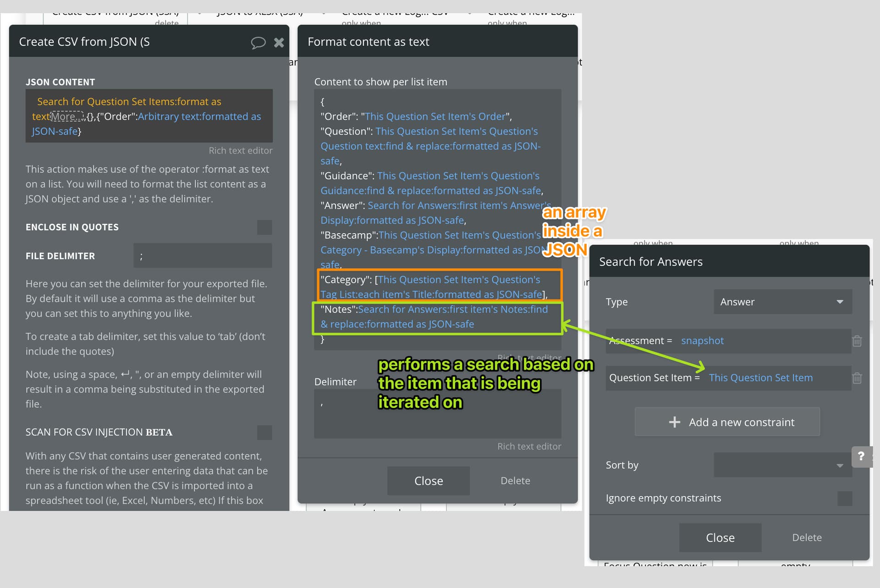880x588 pixels.
Task: Click the plus icon in Add a new constraint
Action: [x=674, y=422]
